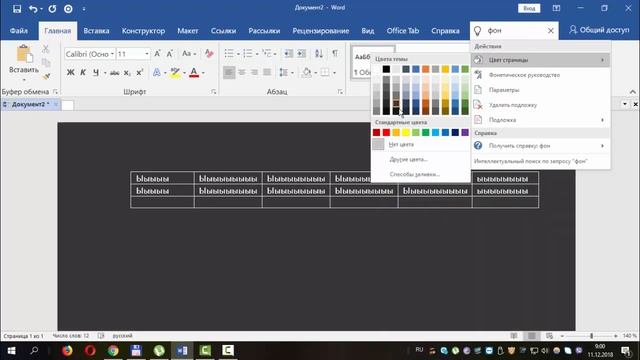Apply red font color
Screen dimensions: 640x360
pos(194,73)
